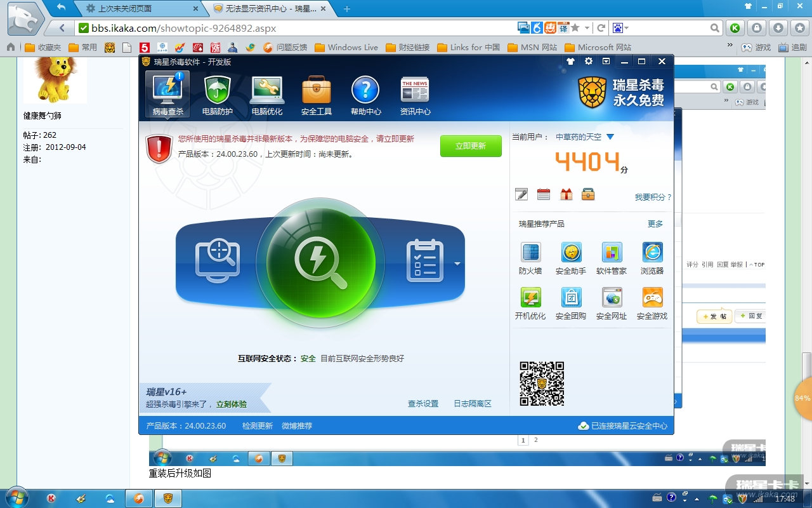Click 微博推荐 in Rising status bar

(x=297, y=426)
